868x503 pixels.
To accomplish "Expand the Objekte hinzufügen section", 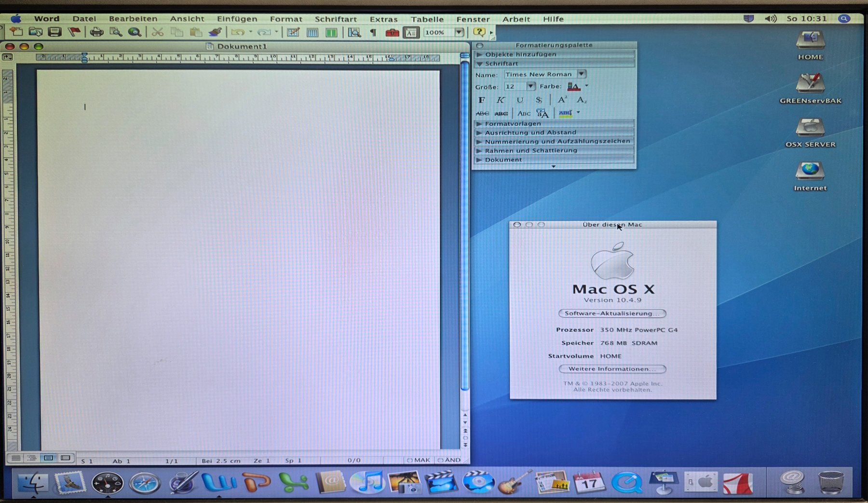I will click(x=555, y=54).
